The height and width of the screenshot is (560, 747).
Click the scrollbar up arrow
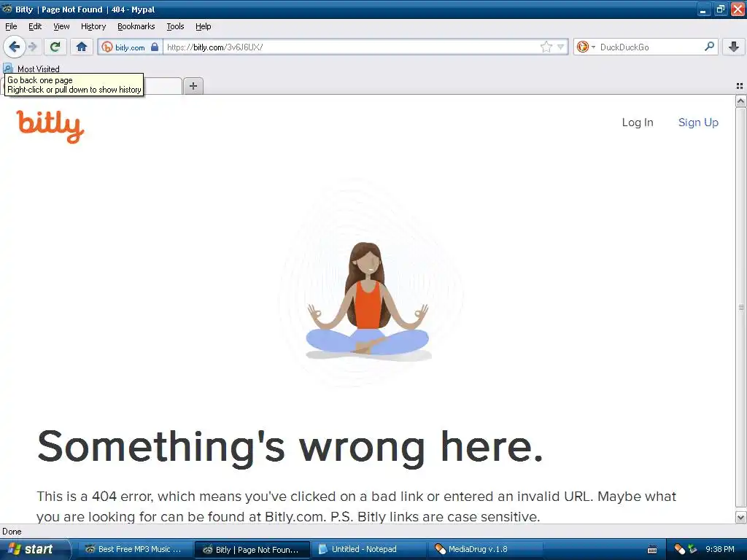coord(741,101)
